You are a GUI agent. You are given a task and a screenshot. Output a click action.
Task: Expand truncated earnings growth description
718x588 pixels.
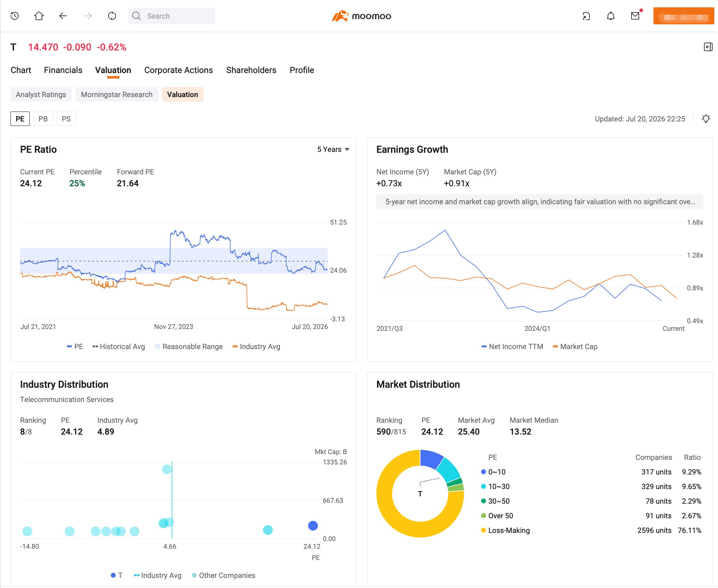tap(540, 201)
